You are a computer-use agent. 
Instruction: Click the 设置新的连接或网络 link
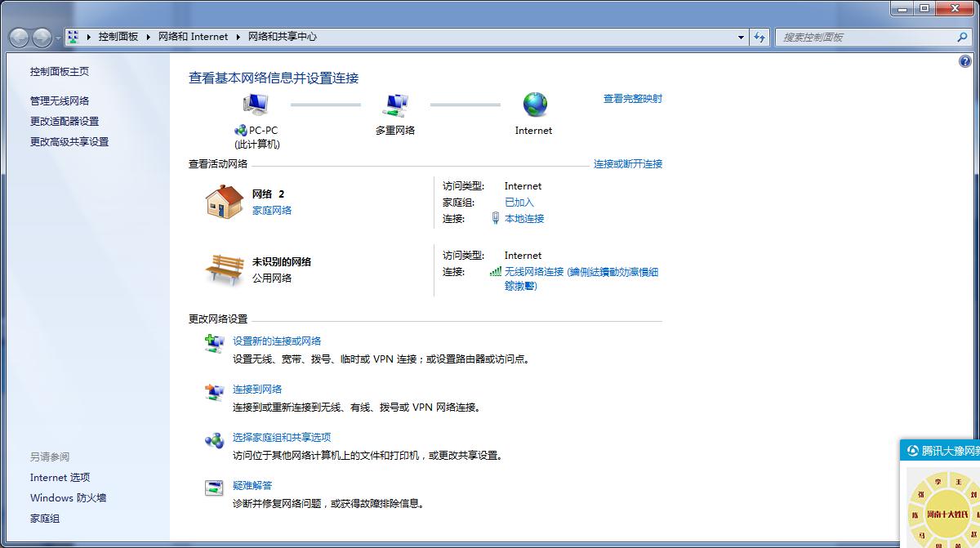coord(277,341)
